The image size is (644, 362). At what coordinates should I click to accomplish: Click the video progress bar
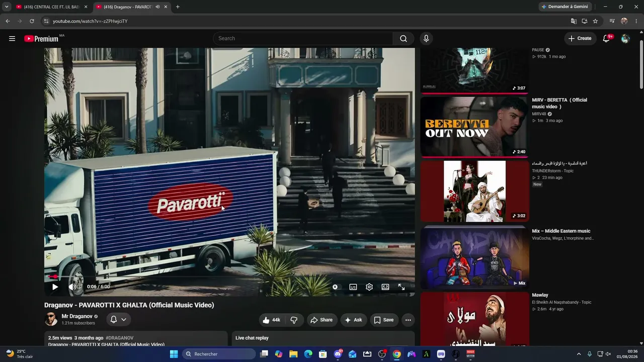tap(229, 277)
